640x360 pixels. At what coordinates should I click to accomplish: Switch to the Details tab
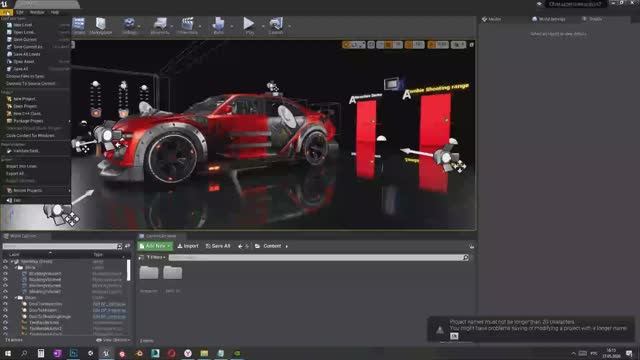pos(595,19)
